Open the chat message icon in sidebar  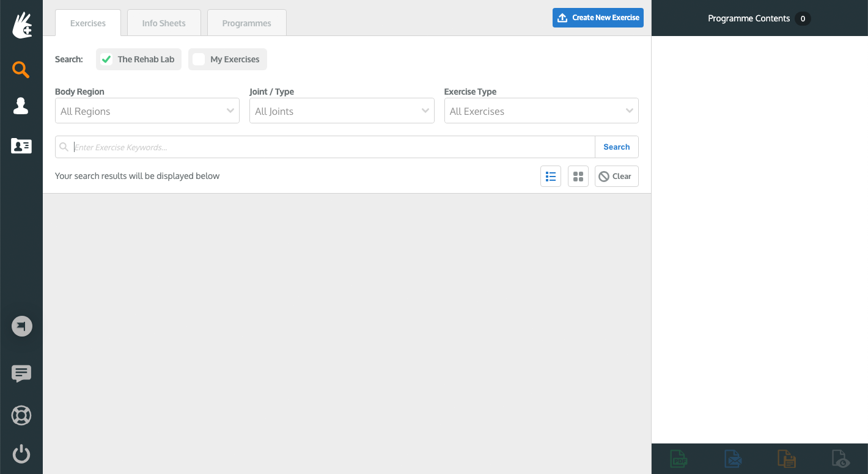click(x=21, y=373)
